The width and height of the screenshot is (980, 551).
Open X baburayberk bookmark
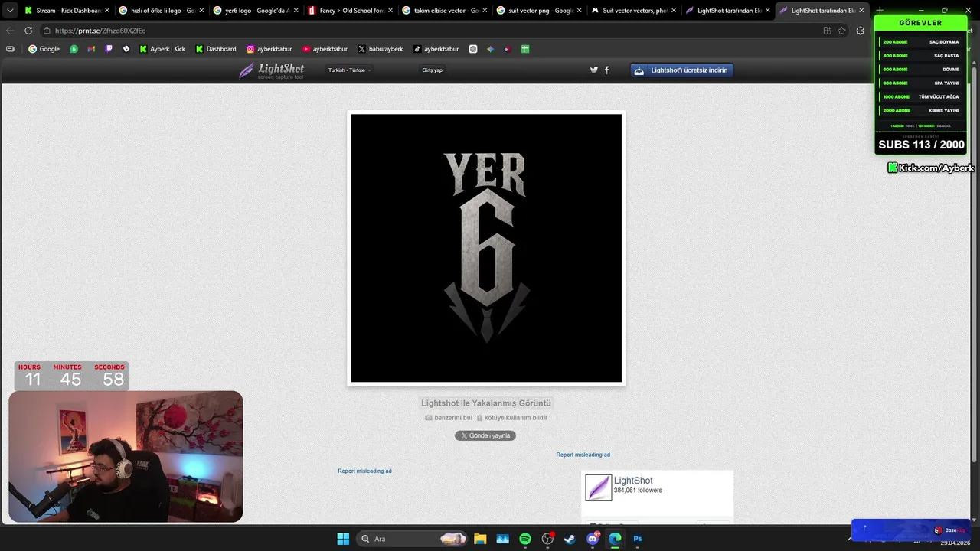pos(380,49)
